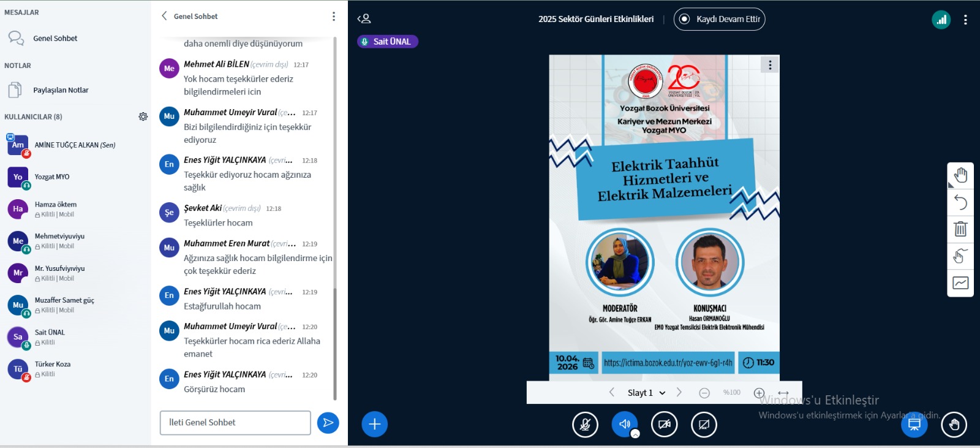The height and width of the screenshot is (448, 980).
Task: Delete annotations with the trash icon
Action: pos(960,229)
